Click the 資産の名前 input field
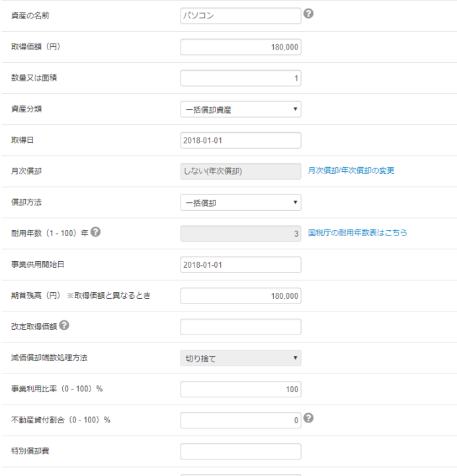This screenshot has width=457, height=476. [x=241, y=16]
